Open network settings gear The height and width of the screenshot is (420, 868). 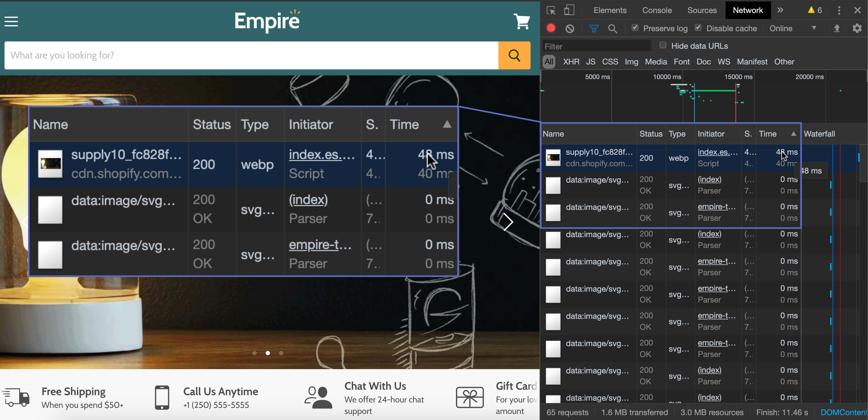(857, 28)
